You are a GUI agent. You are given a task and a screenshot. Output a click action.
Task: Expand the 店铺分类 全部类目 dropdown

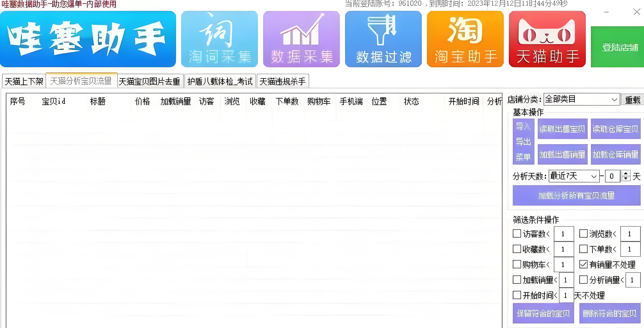point(614,100)
